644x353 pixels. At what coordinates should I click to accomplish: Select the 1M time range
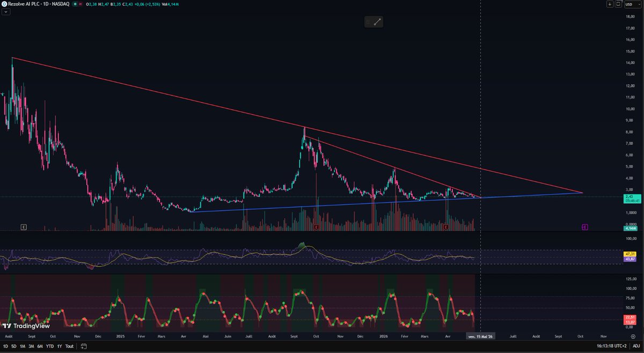pyautogui.click(x=23, y=347)
